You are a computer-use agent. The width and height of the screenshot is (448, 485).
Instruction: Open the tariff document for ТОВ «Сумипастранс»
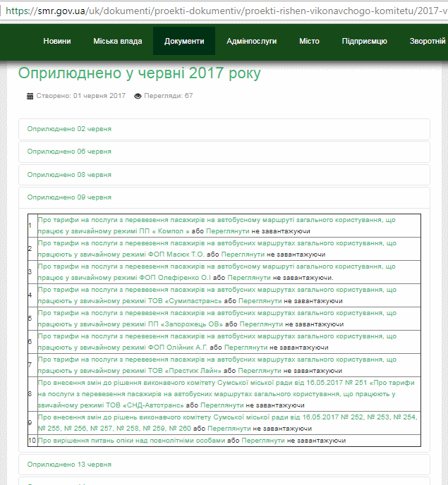tap(217, 295)
